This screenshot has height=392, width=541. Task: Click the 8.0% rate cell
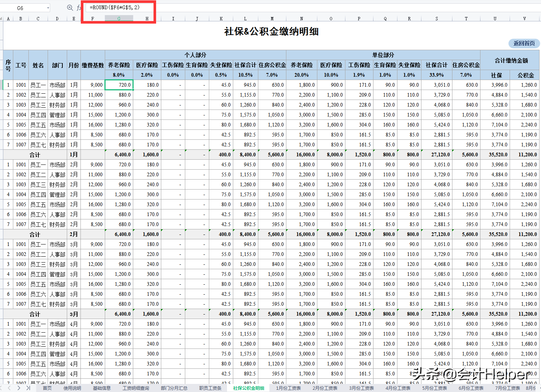click(x=119, y=75)
